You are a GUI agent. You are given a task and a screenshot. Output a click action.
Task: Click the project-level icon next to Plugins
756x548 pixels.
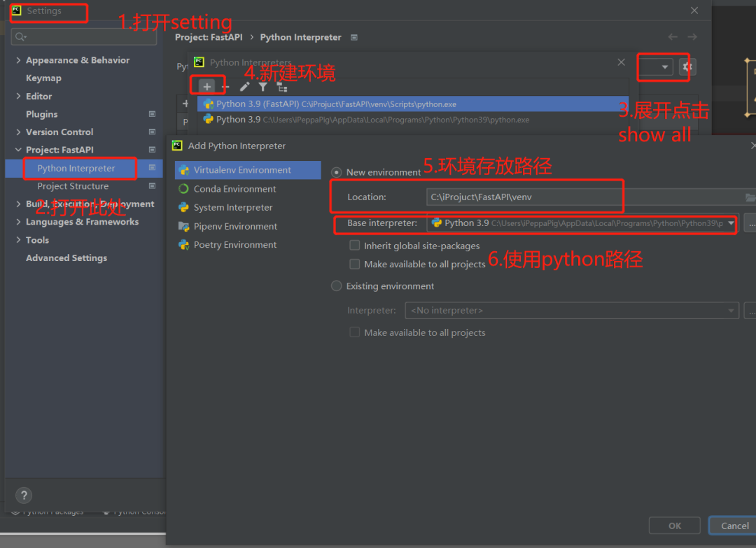pos(153,114)
